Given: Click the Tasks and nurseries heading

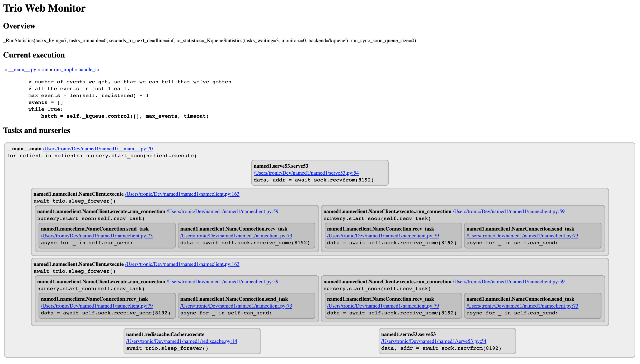Looking at the screenshot, I should click(x=37, y=131).
